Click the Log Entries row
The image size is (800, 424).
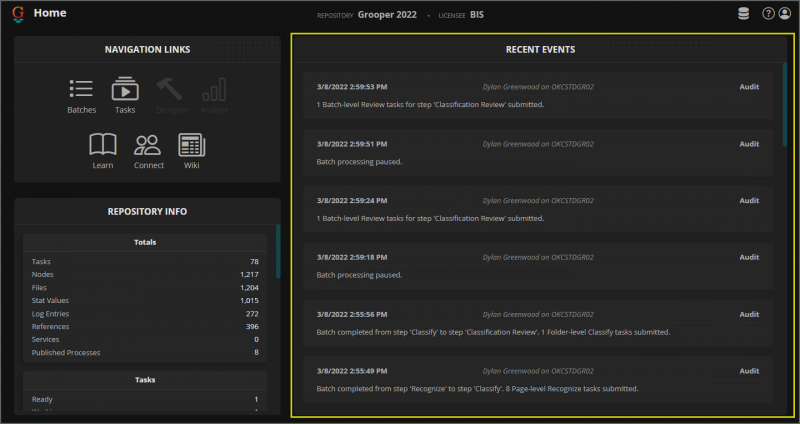coord(145,314)
